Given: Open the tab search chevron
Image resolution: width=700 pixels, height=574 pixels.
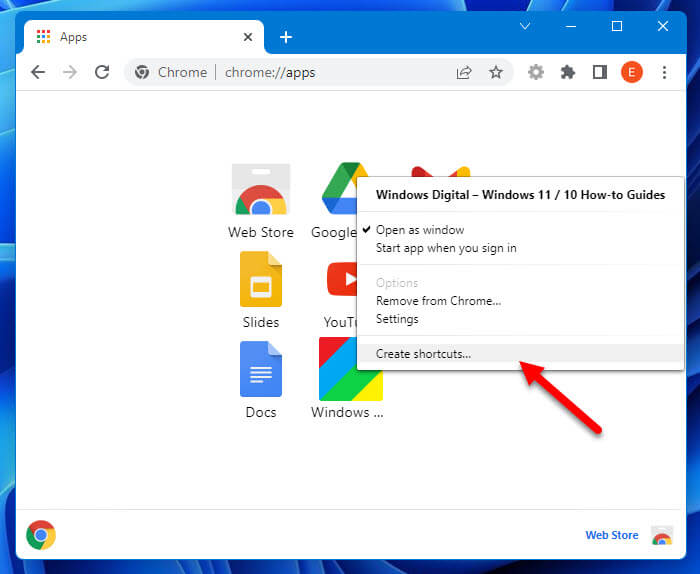Looking at the screenshot, I should coord(525,26).
